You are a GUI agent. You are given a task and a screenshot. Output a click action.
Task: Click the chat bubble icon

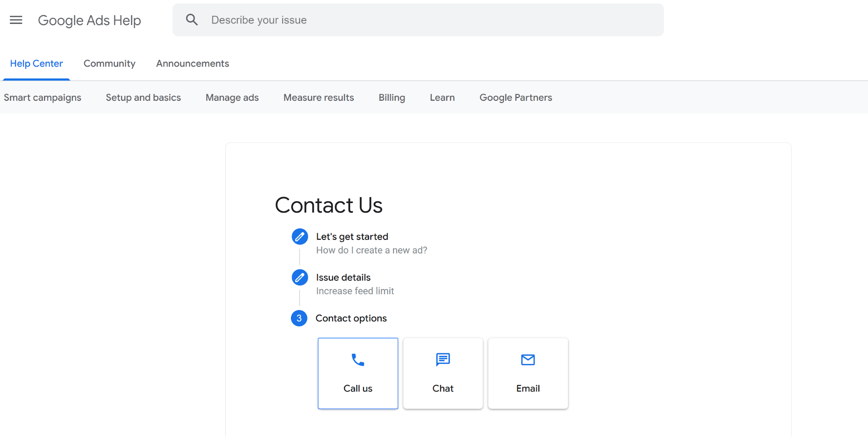coord(443,360)
